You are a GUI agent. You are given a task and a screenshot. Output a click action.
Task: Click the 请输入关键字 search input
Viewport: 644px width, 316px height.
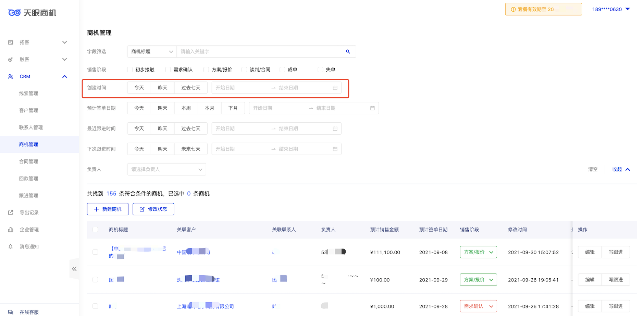tap(260, 51)
